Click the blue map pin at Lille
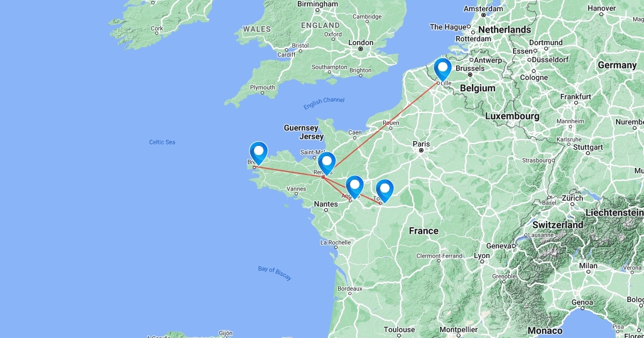 (x=443, y=69)
